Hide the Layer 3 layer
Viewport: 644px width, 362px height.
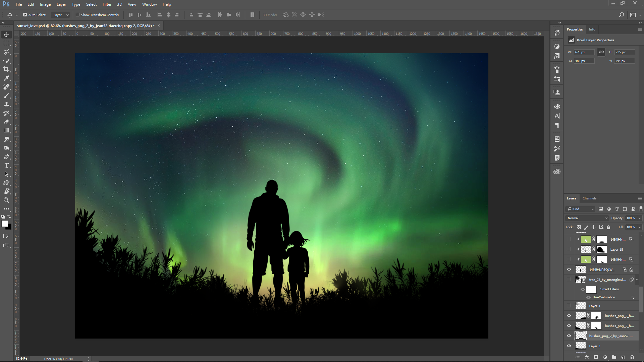tap(569, 346)
